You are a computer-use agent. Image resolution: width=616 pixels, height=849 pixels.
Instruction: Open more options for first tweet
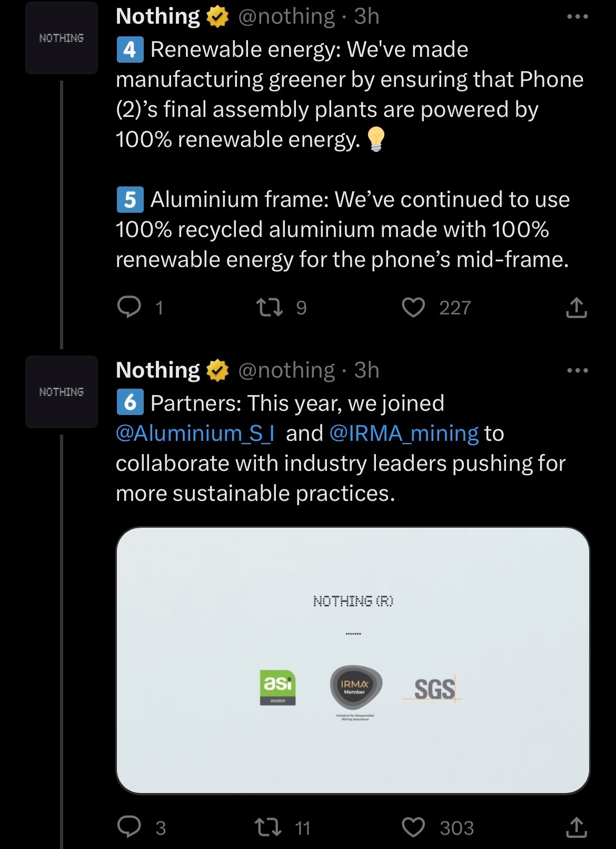tap(577, 17)
